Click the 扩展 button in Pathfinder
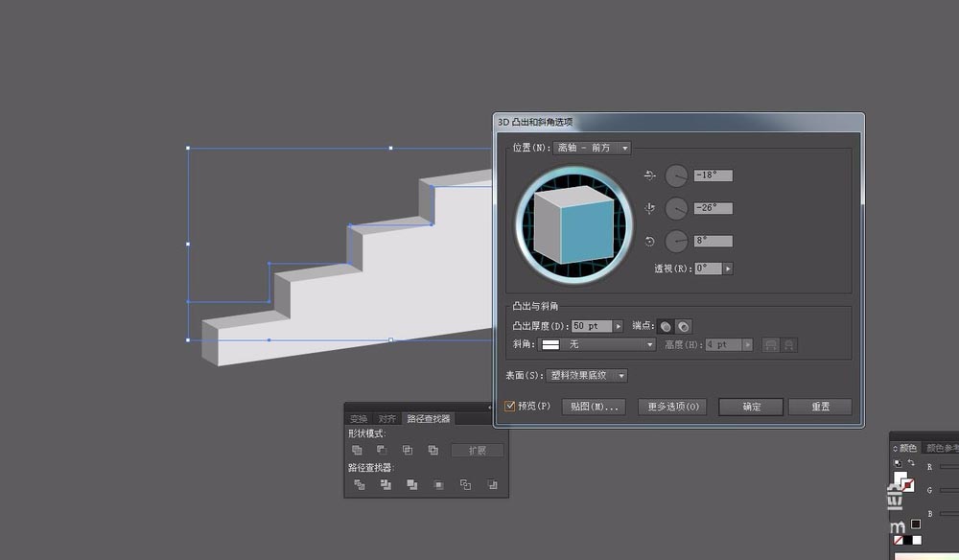 point(477,451)
